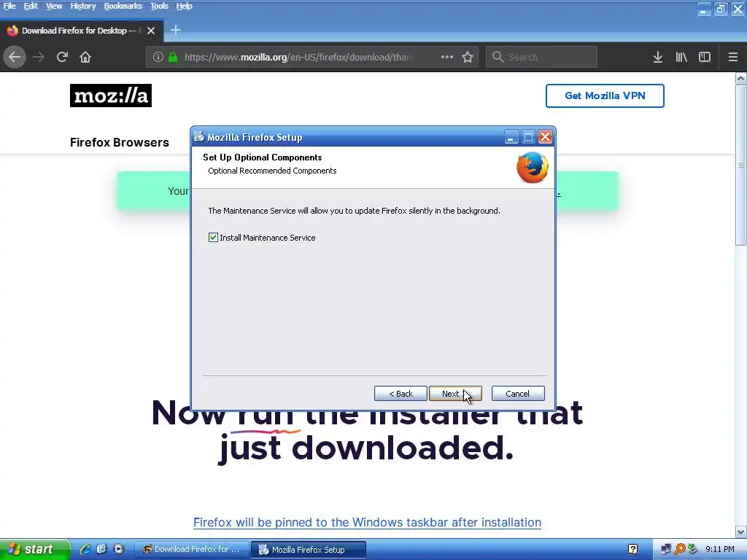The height and width of the screenshot is (560, 747).
Task: Click the green padlock security icon
Action: tap(173, 57)
